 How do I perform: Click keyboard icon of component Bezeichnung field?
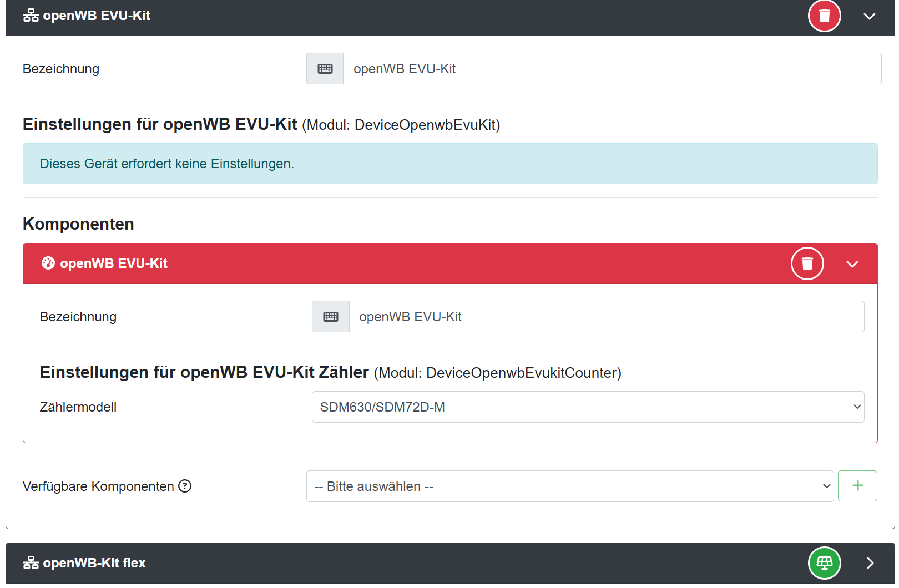pos(331,317)
